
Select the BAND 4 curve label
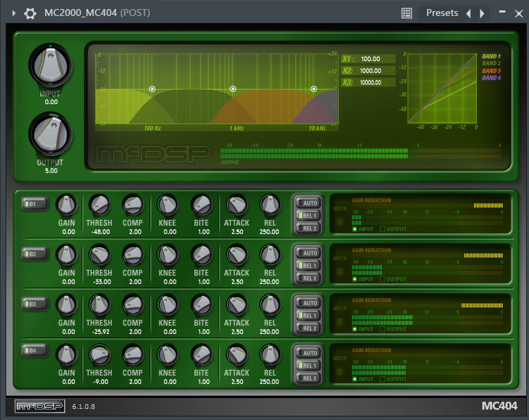[492, 78]
